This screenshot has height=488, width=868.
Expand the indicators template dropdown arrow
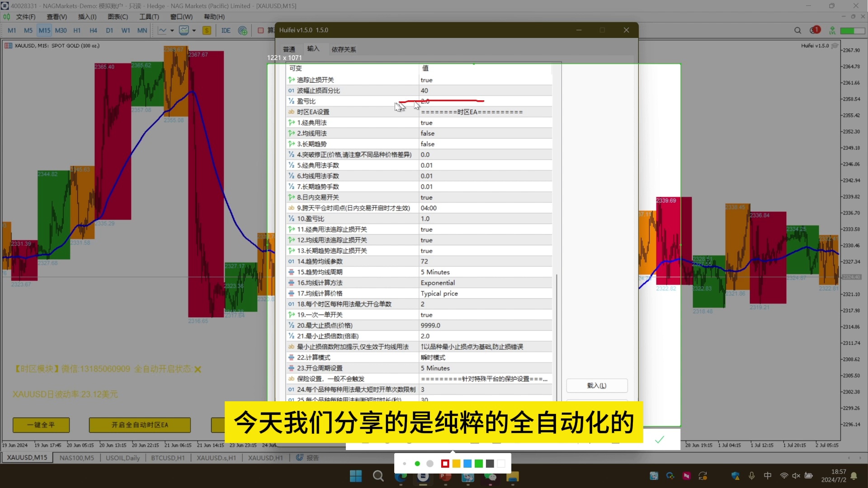tap(194, 31)
